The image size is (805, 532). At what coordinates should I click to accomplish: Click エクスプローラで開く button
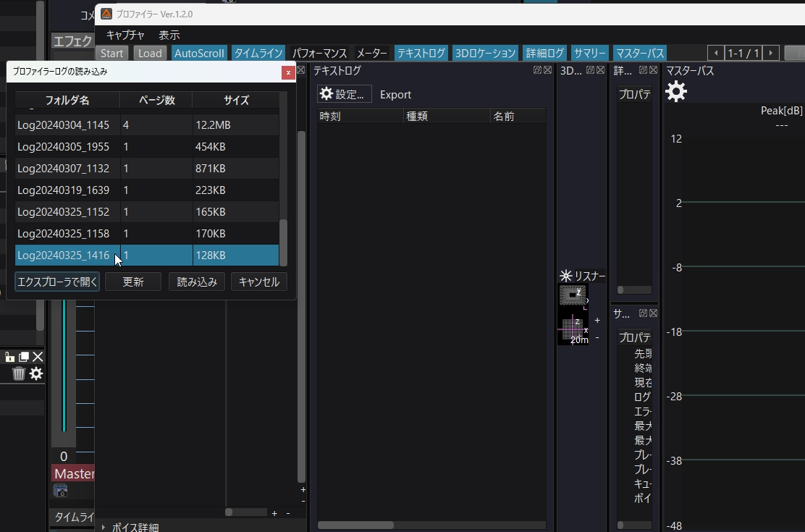point(57,282)
